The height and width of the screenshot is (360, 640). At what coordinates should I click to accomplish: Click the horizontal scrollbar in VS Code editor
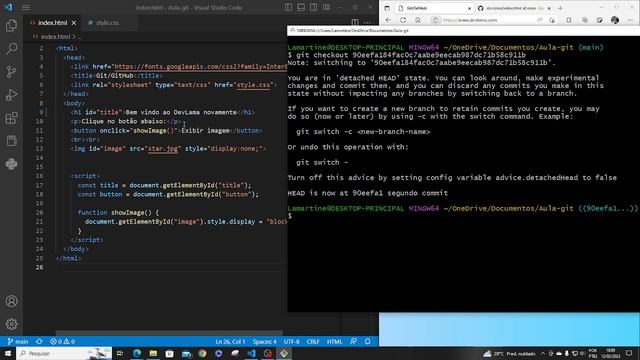click(169, 333)
